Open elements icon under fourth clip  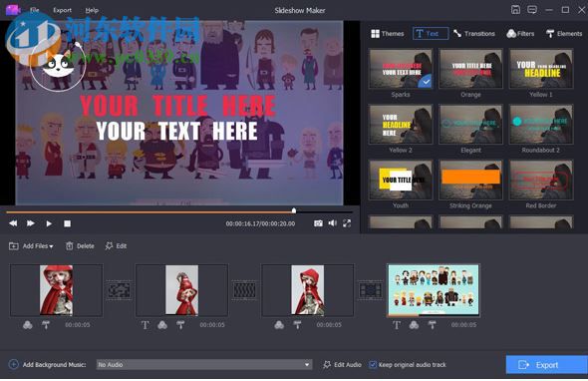coord(432,325)
